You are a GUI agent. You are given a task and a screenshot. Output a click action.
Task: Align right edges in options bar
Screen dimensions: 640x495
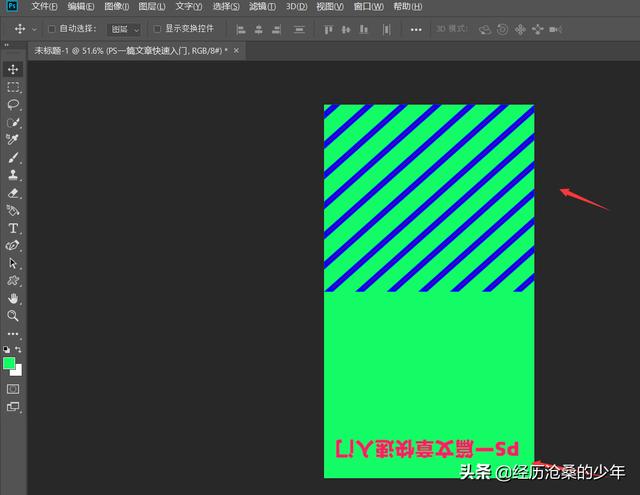(x=276, y=29)
